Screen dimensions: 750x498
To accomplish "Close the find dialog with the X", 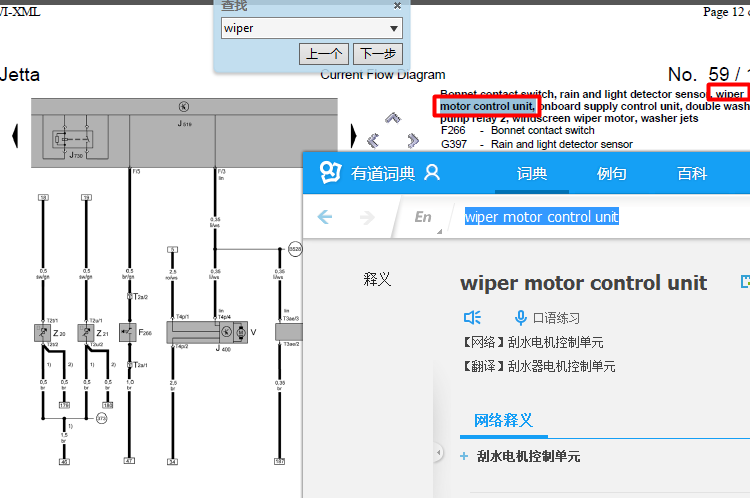I will [x=397, y=6].
